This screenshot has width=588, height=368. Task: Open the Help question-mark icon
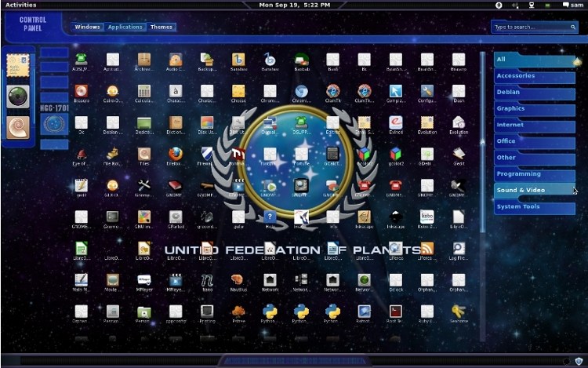pos(270,217)
